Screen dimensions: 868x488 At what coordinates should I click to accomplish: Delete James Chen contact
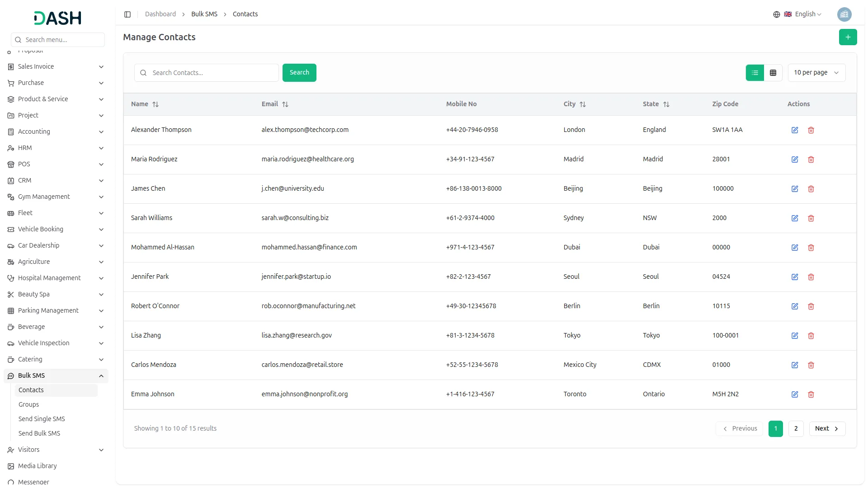(x=811, y=189)
